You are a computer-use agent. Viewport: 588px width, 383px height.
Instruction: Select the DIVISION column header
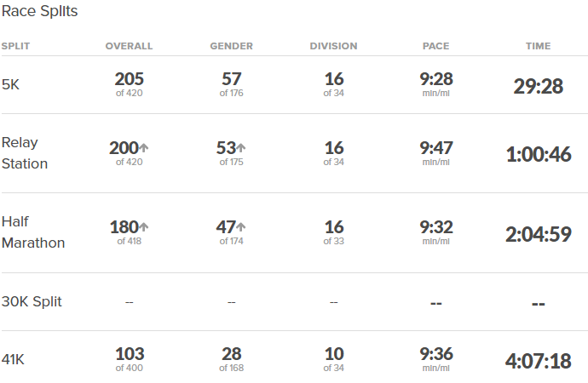(x=333, y=46)
